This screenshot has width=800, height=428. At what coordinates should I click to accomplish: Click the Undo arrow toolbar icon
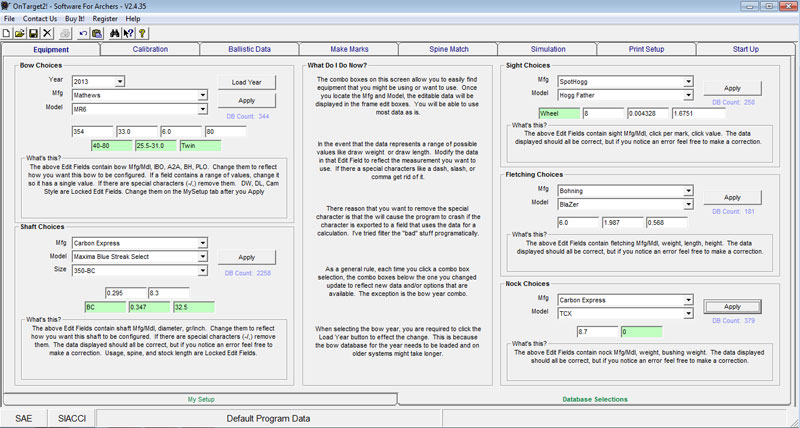pos(83,33)
